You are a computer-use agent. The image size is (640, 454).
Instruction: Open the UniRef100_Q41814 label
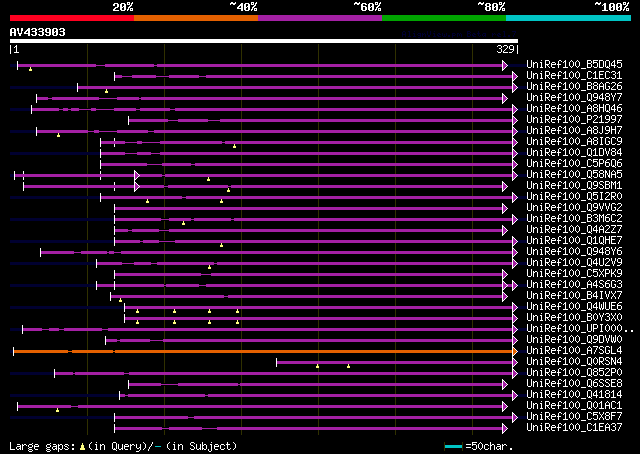click(574, 395)
